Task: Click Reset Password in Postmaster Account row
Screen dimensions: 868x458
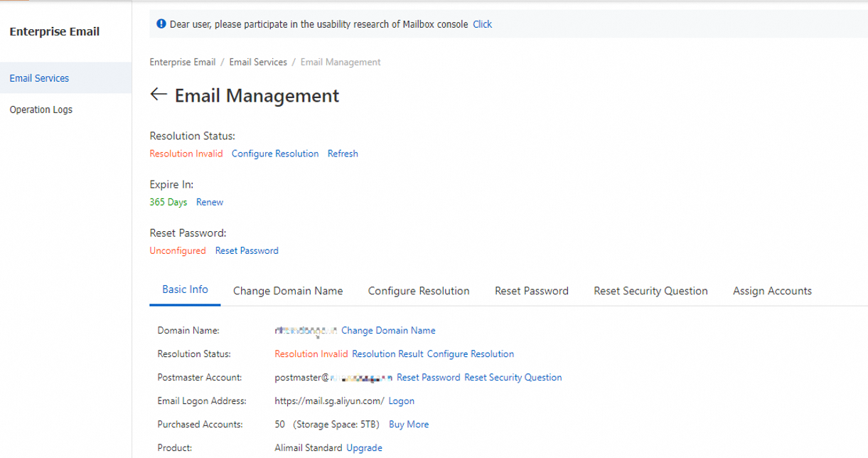Action: [x=429, y=377]
